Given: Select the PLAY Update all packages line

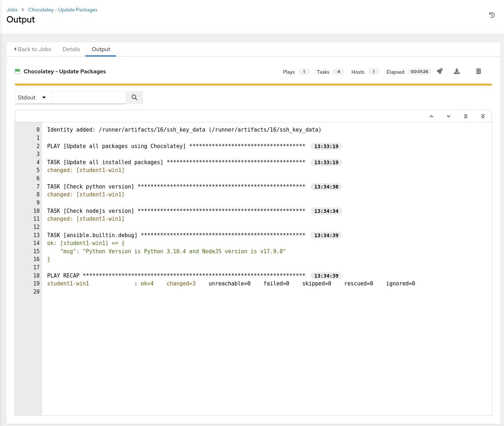Looking at the screenshot, I should [x=176, y=146].
